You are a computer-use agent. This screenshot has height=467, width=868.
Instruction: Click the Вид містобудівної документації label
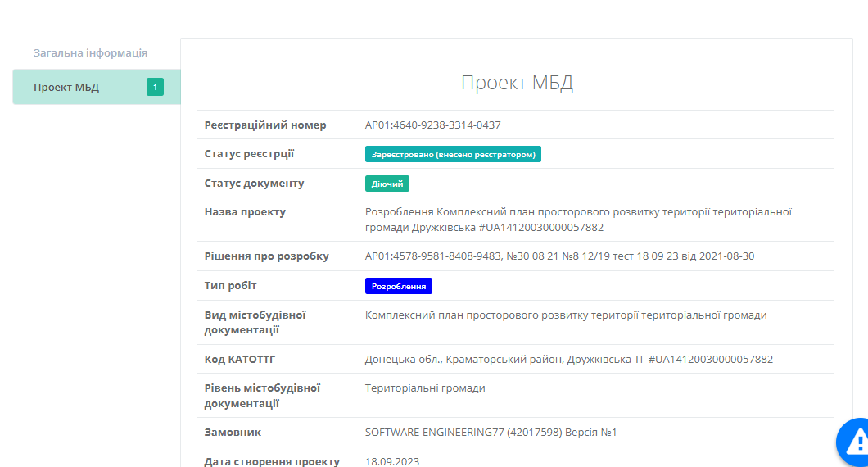tap(255, 322)
